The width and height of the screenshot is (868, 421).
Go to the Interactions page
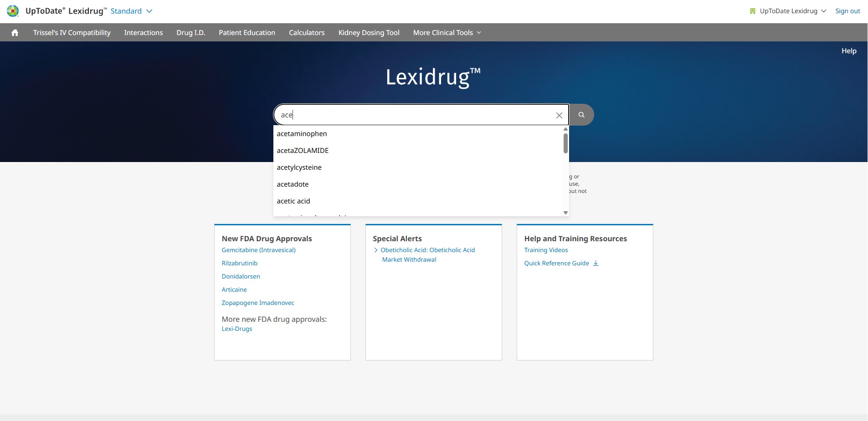pos(143,33)
